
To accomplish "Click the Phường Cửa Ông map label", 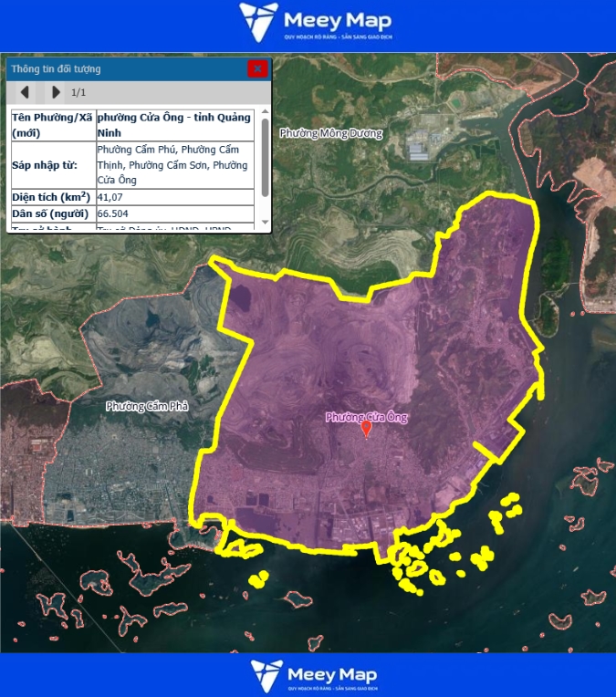I will pyautogui.click(x=367, y=417).
